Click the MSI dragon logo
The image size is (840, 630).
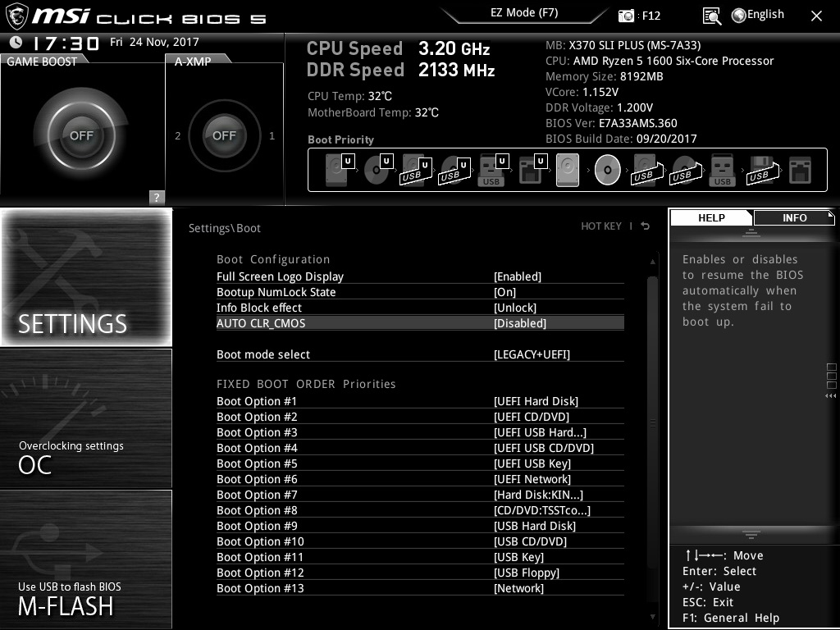coord(16,16)
